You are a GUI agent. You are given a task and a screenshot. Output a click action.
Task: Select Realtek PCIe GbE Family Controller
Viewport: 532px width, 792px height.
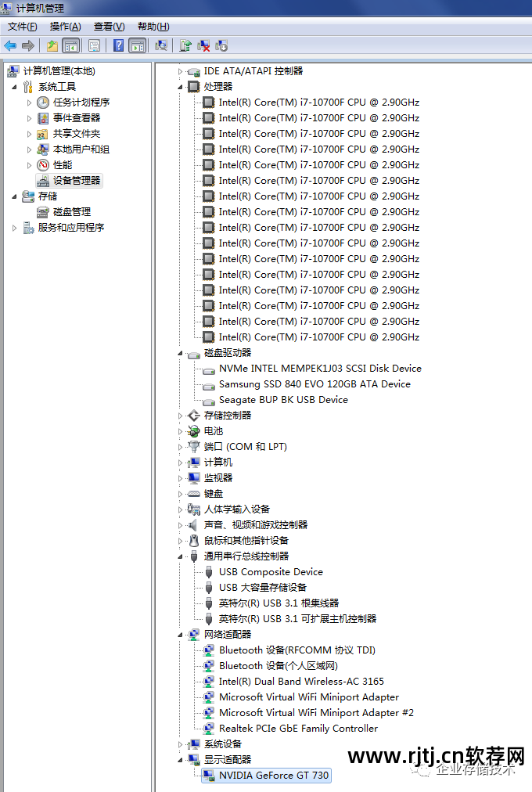pos(298,729)
